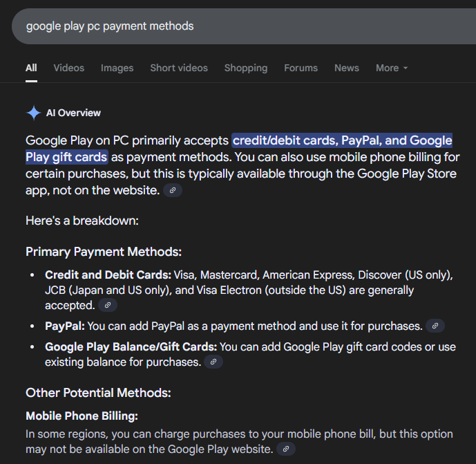The image size is (476, 464).
Task: Switch to the Images tab
Action: (117, 68)
